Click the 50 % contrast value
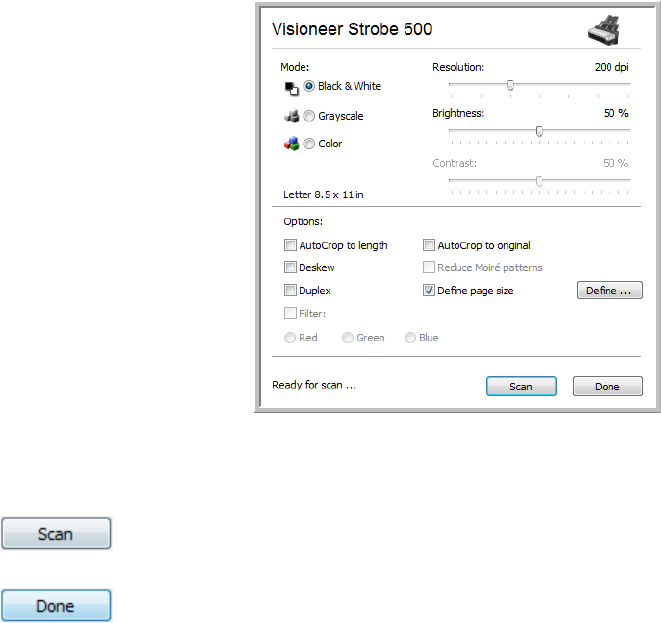Screen dimensions: 661x623 [x=615, y=163]
